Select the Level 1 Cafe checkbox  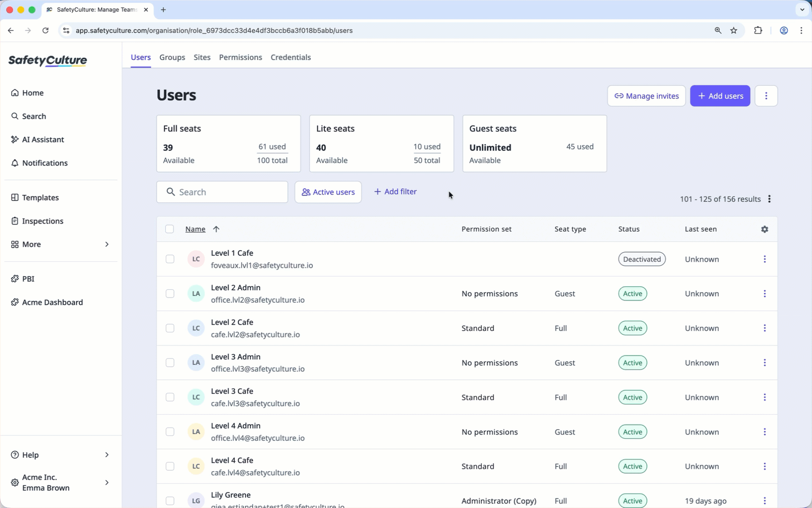[x=170, y=259]
